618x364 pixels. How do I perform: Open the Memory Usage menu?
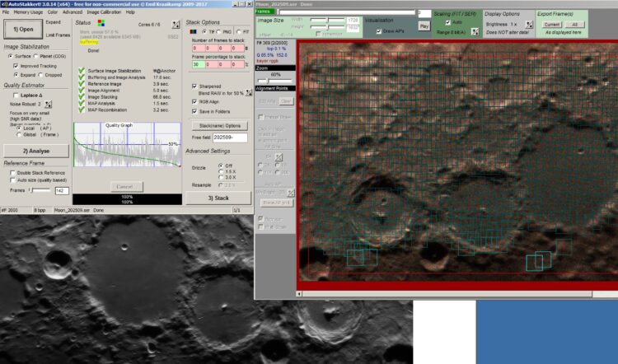(x=28, y=12)
